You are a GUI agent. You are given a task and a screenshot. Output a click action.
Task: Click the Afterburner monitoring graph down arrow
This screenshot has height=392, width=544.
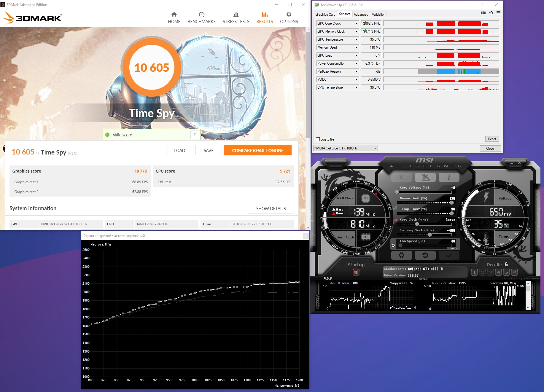point(528,308)
